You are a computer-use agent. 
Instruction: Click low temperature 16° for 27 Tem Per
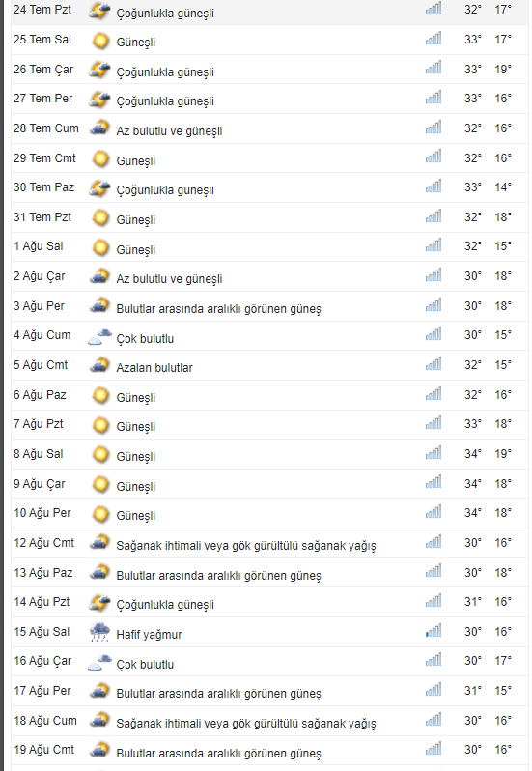pos(503,99)
